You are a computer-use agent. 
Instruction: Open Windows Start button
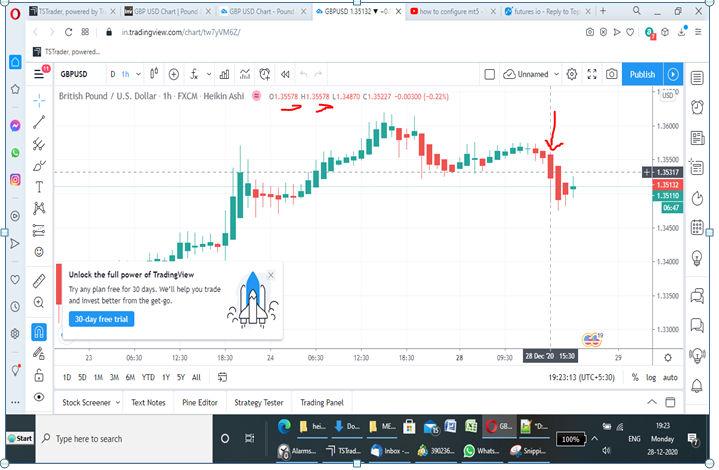[x=20, y=438]
